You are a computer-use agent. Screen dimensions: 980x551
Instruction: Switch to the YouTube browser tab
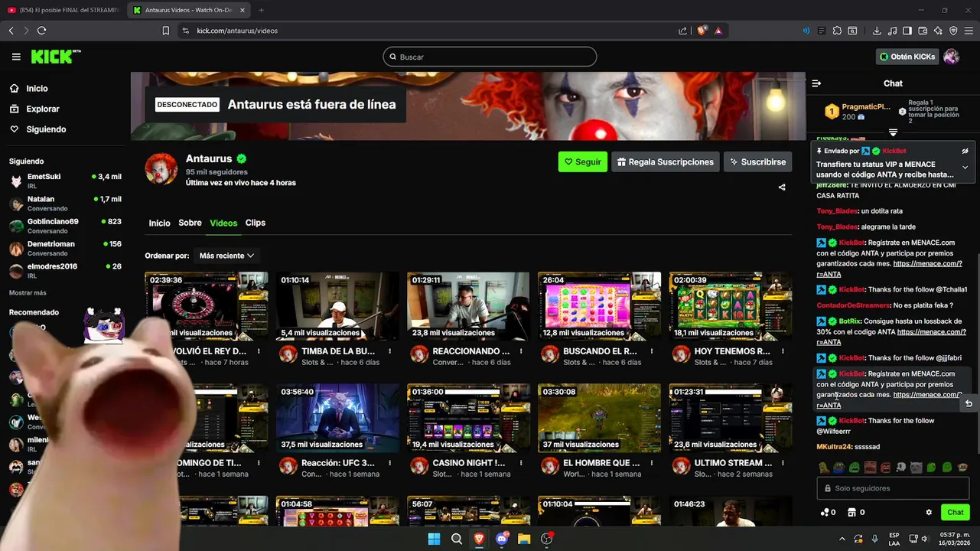pyautogui.click(x=63, y=10)
